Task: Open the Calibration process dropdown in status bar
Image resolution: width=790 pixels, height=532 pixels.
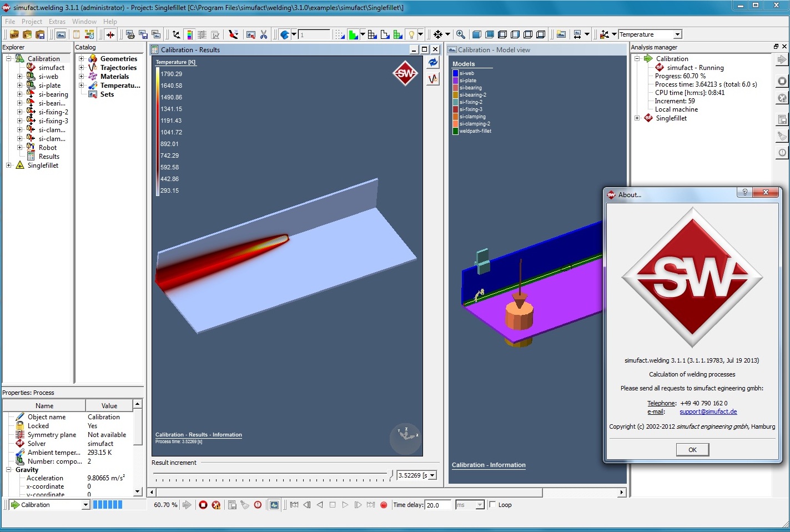Action: pyautogui.click(x=85, y=505)
